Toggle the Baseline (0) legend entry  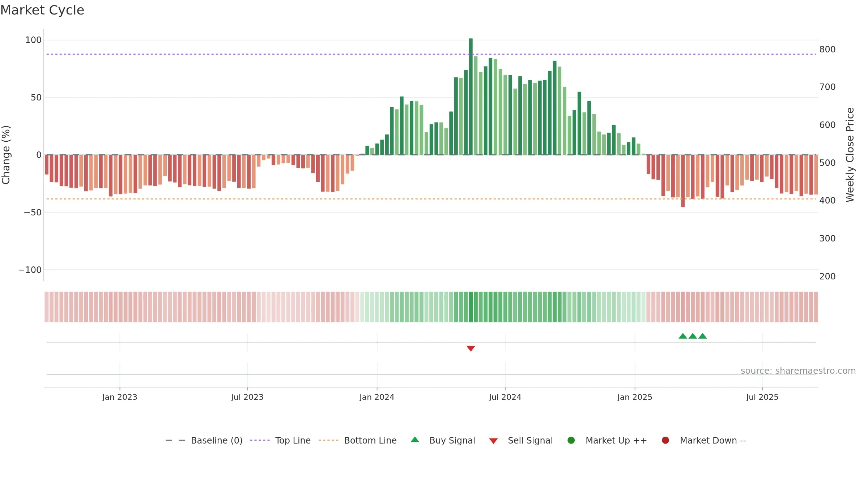(204, 440)
